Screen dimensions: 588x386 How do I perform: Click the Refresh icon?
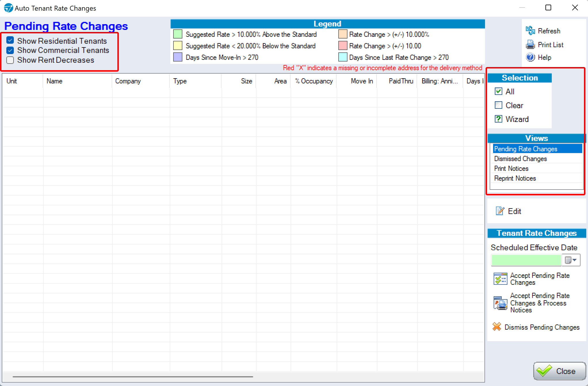[530, 30]
